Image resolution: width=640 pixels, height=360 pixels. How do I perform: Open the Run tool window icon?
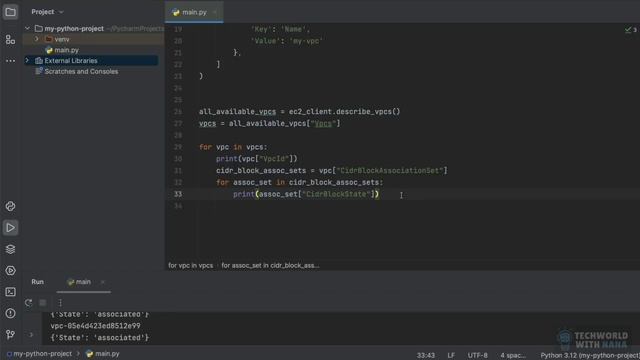(10, 228)
